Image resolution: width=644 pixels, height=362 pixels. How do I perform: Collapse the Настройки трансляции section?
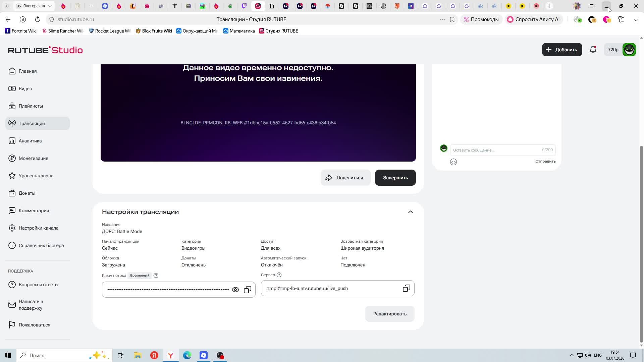click(x=411, y=212)
